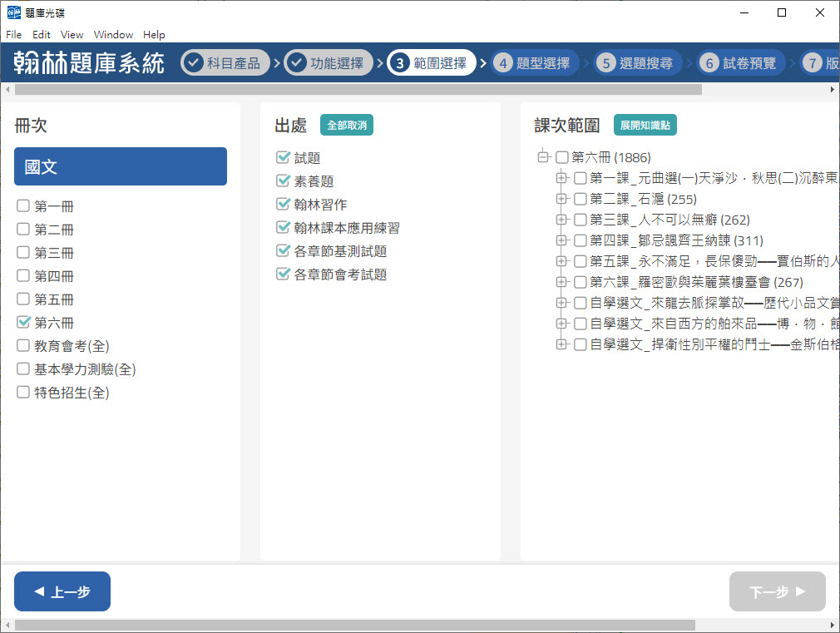The height and width of the screenshot is (633, 840).
Task: Expand the 第四課_鄒忌諷齊王納諫 tree node
Action: click(561, 240)
